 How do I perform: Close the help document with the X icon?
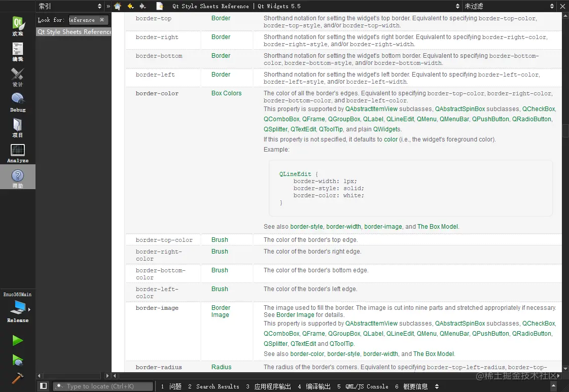click(x=562, y=6)
